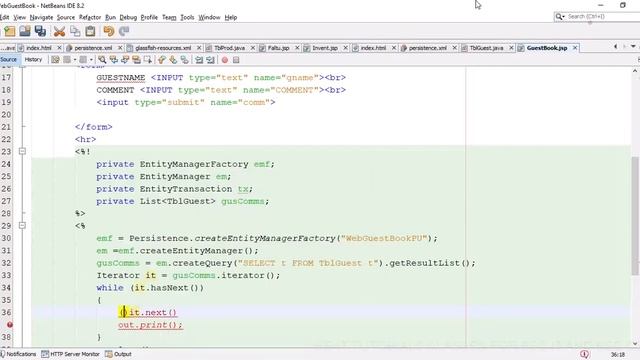The width and height of the screenshot is (640, 360).
Task: Switch to the Faltu.jsp tab
Action: pyautogui.click(x=278, y=48)
